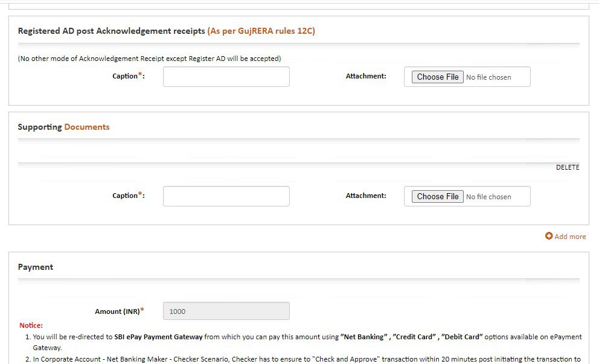The width and height of the screenshot is (599, 364).
Task: Click the Supporting Documents section heading
Action: pos(63,127)
